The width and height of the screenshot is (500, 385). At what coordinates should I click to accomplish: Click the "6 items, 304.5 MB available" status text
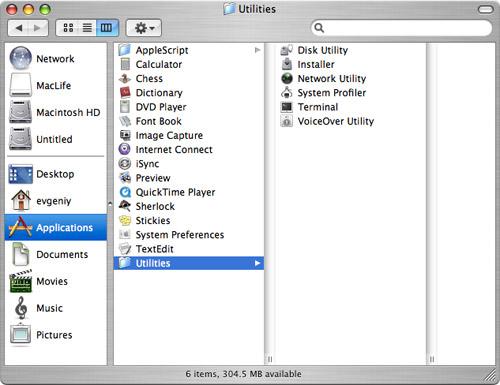(x=243, y=374)
